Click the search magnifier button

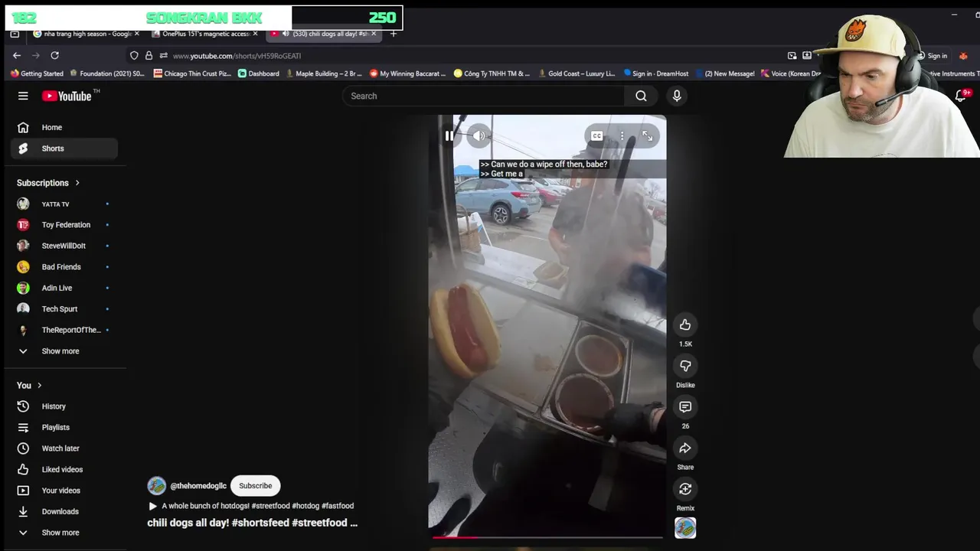tap(641, 96)
